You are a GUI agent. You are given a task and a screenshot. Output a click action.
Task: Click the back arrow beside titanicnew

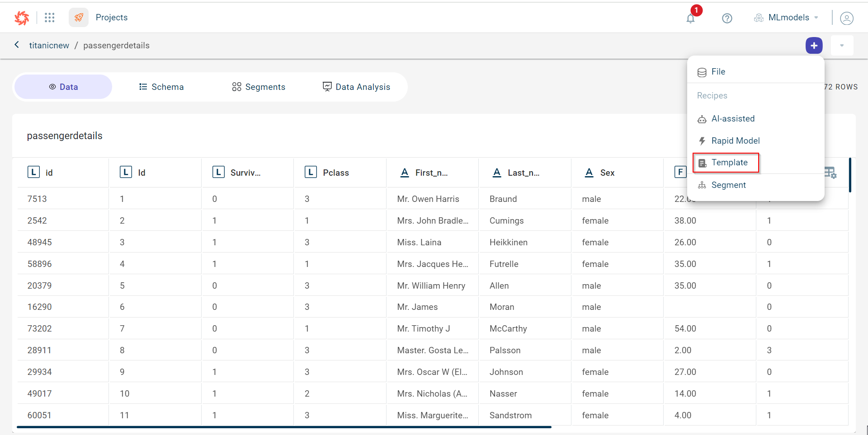pyautogui.click(x=17, y=45)
